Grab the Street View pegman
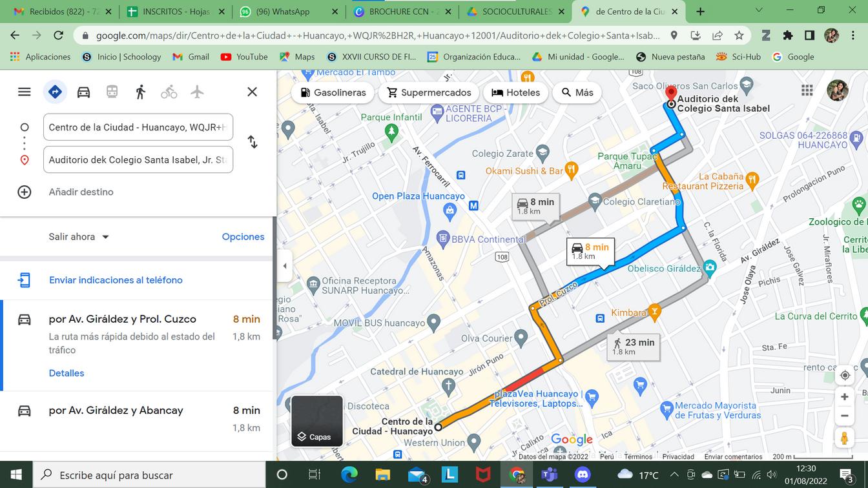This screenshot has height=488, width=868. tap(844, 438)
